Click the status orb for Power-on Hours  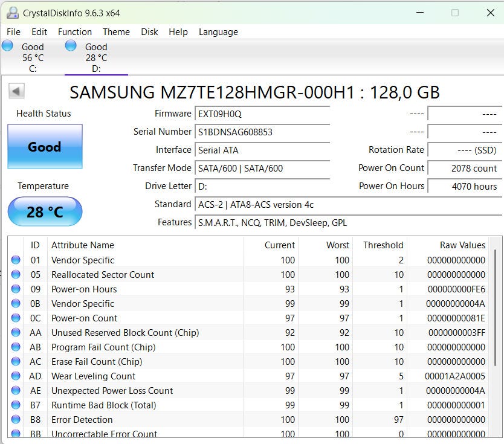[16, 289]
